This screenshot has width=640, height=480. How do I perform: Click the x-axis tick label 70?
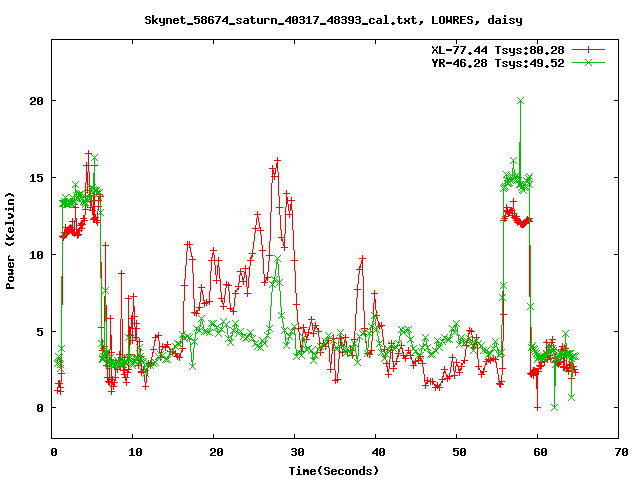(x=621, y=452)
